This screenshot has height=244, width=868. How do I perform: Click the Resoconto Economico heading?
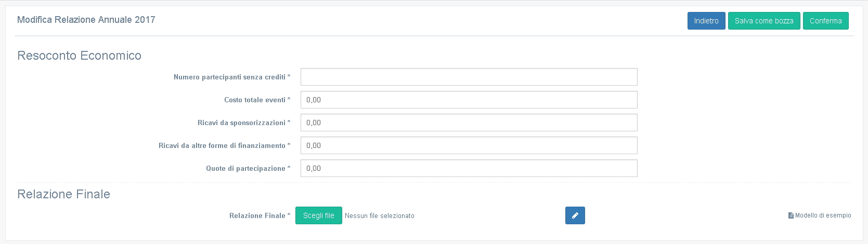[x=79, y=56]
